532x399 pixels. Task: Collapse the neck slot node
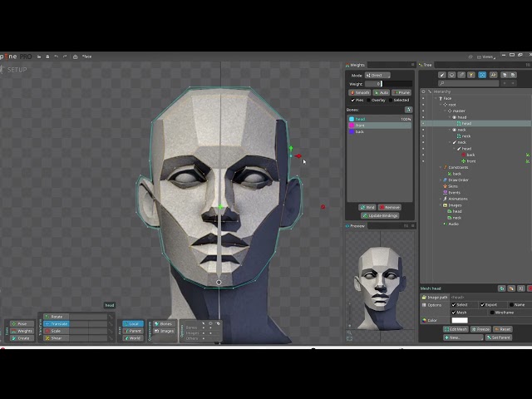pyautogui.click(x=450, y=130)
